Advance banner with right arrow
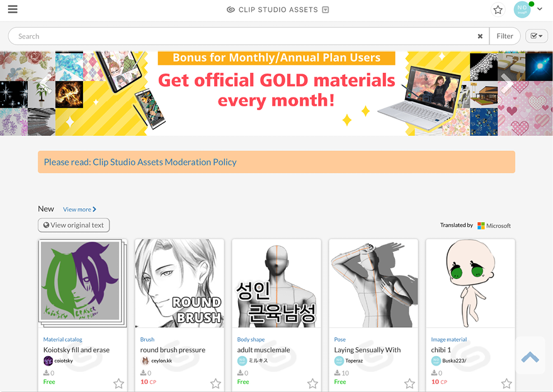553x392 pixels. (506, 84)
